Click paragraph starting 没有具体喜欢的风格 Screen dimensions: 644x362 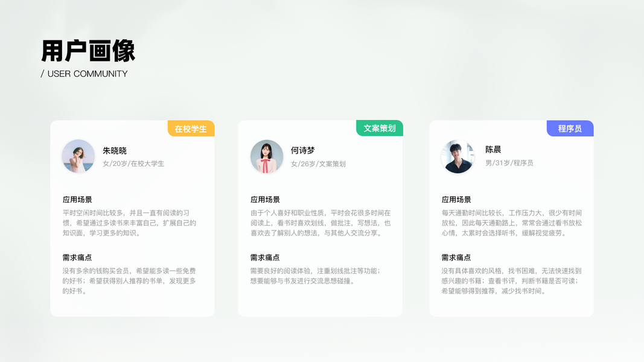point(512,281)
